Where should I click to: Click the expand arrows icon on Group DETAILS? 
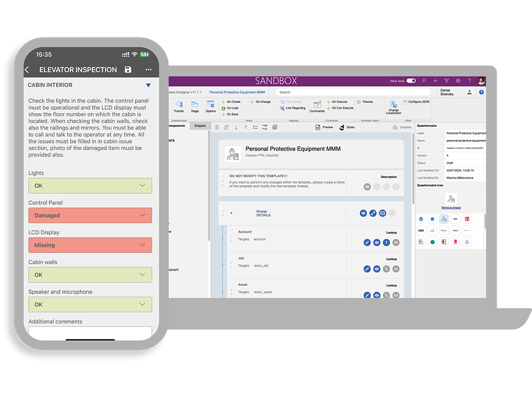click(373, 213)
